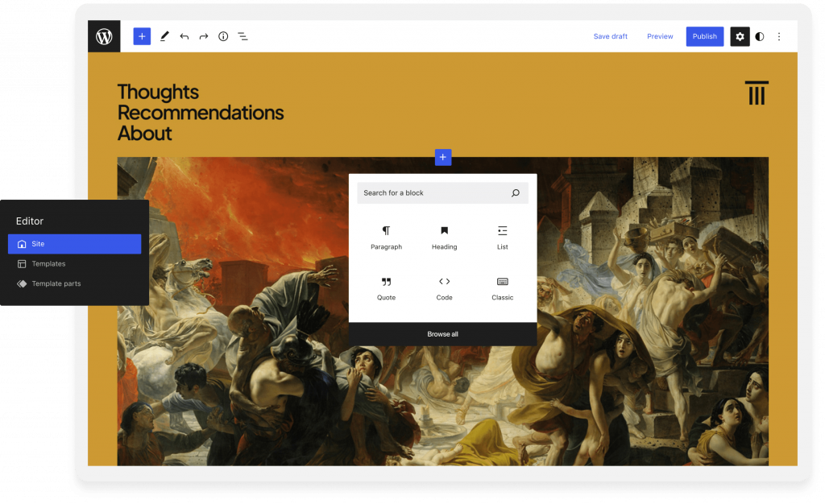The image size is (825, 504).
Task: Select the pencil Tools icon
Action: (164, 36)
